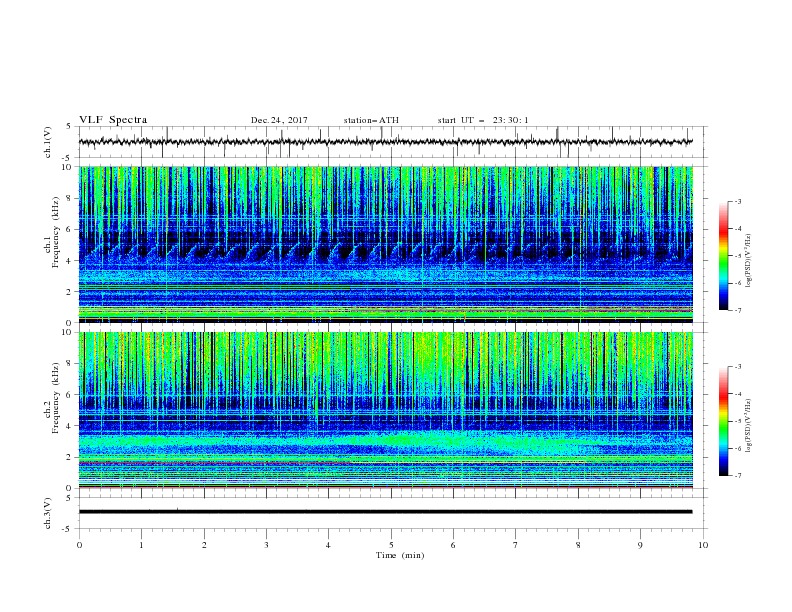Screen dimensions: 792x612
Task: Click the ch.1 spectrogram plot area
Action: [x=385, y=244]
